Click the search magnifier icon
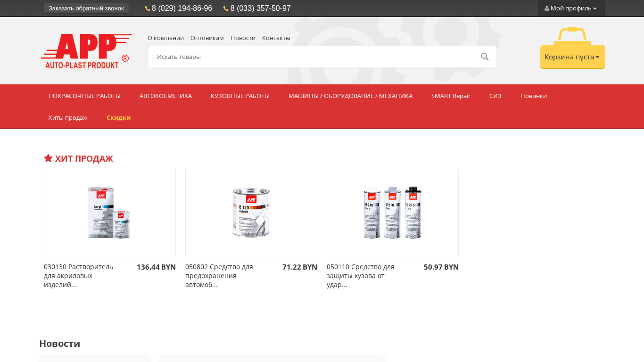 [x=485, y=57]
